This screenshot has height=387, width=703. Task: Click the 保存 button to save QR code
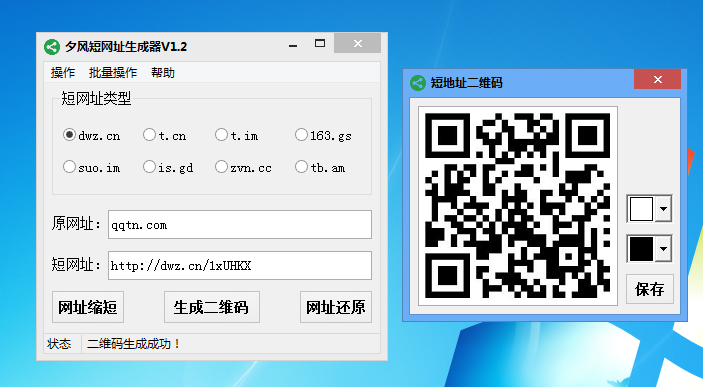[650, 289]
